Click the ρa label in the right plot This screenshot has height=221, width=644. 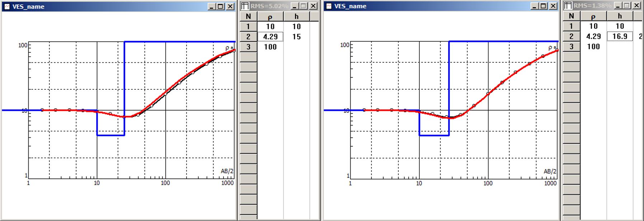(x=552, y=48)
